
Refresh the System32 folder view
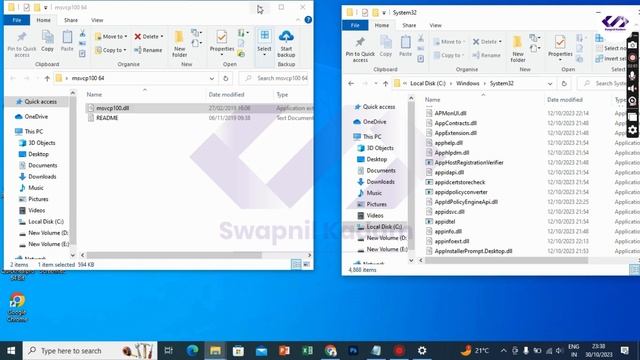coord(564,84)
